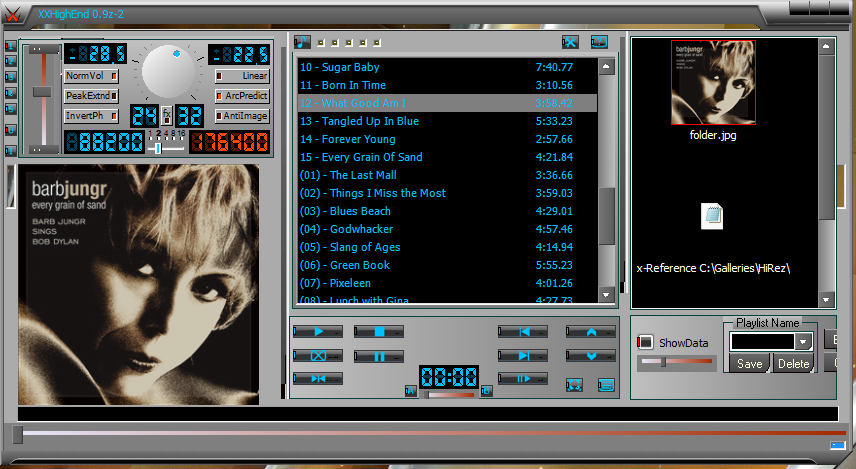Select track 15 - Every Grain Of Sand

(x=447, y=157)
